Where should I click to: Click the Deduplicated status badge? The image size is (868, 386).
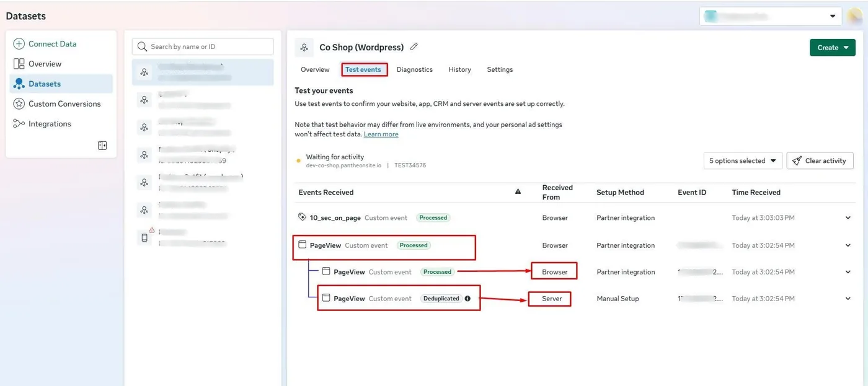(x=441, y=298)
